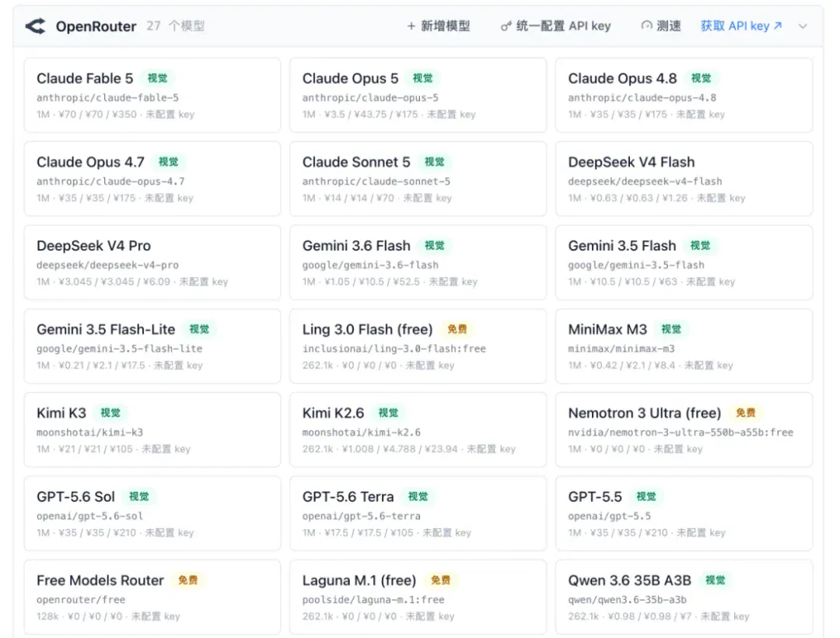Click the 视觉 badge on Claude Fable 5

pyautogui.click(x=157, y=79)
